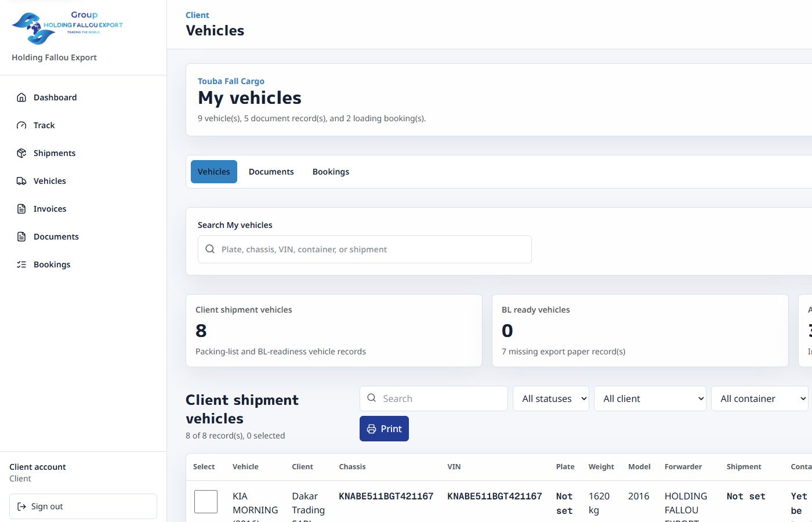Image resolution: width=812 pixels, height=522 pixels.
Task: Click the Weight column header
Action: click(601, 467)
